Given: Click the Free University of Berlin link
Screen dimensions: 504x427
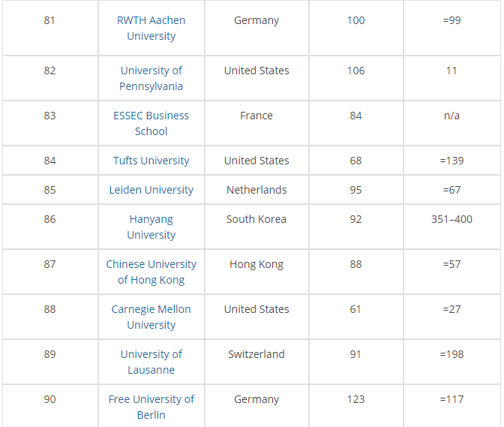Looking at the screenshot, I should [151, 407].
